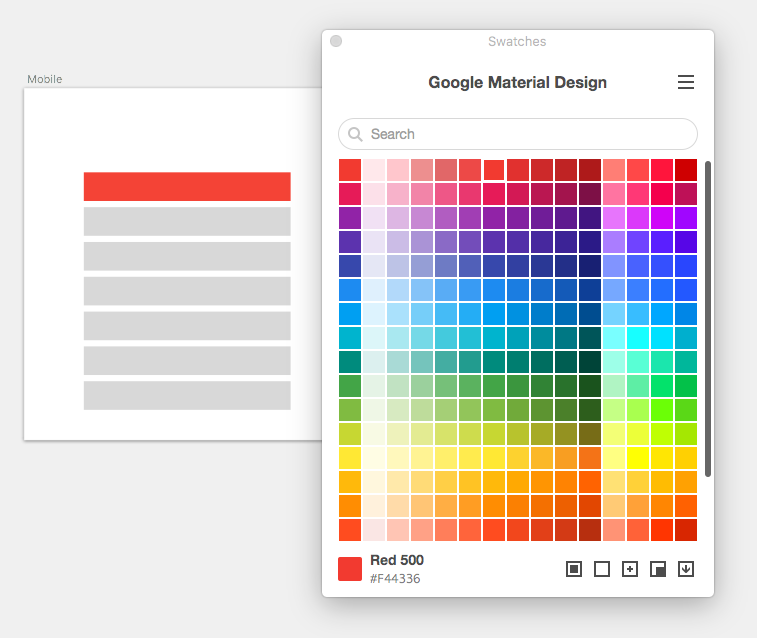Viewport: 757px width, 638px height.
Task: Pick the leading indigo swatch starting the indigo row
Action: (x=350, y=266)
